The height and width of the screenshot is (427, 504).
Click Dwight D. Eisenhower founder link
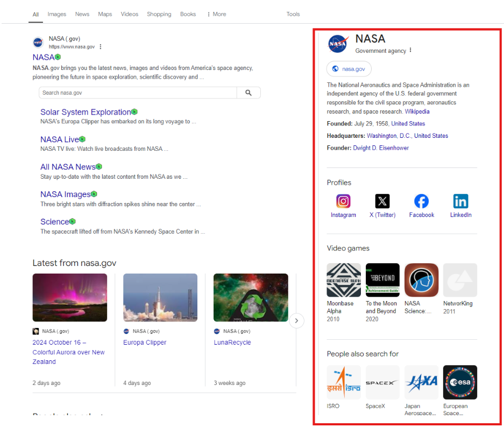pos(381,148)
